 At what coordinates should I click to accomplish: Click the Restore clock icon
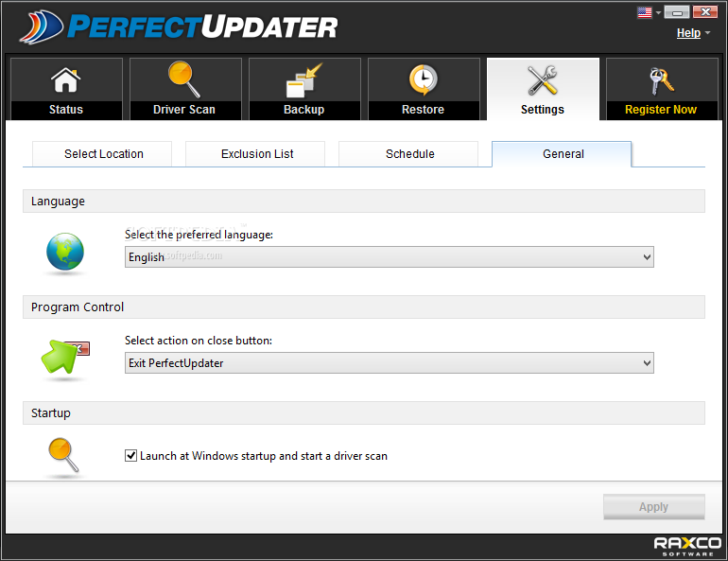[423, 79]
